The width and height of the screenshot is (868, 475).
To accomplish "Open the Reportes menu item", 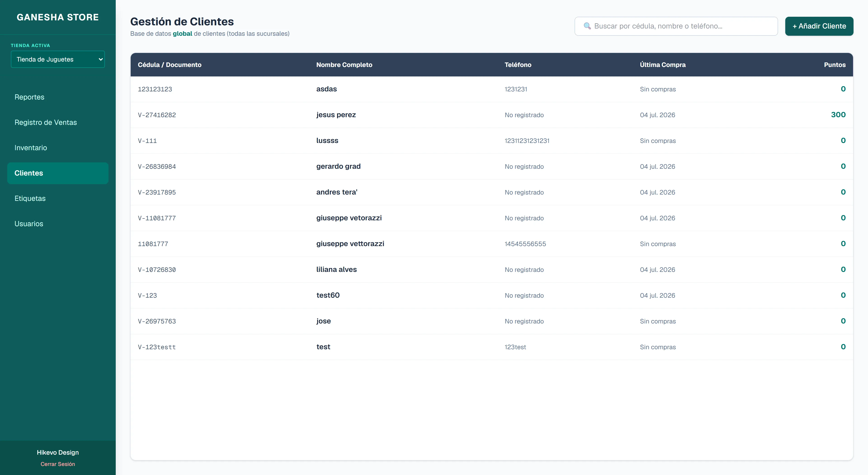I will pos(29,97).
